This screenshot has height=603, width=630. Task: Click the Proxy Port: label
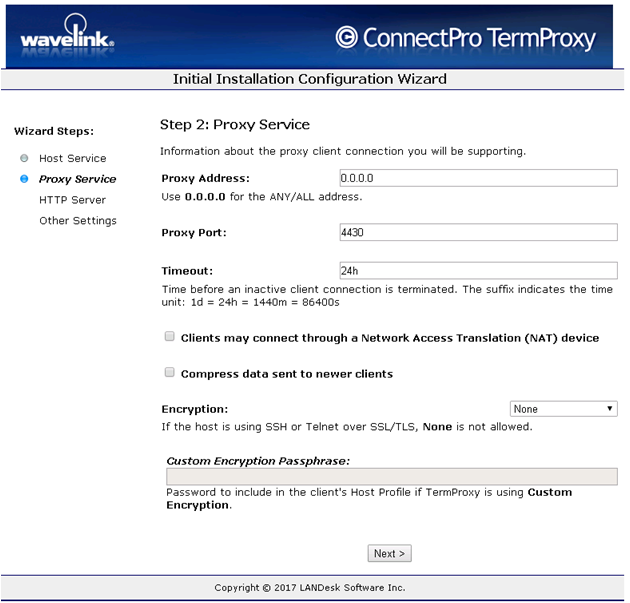pyautogui.click(x=194, y=233)
